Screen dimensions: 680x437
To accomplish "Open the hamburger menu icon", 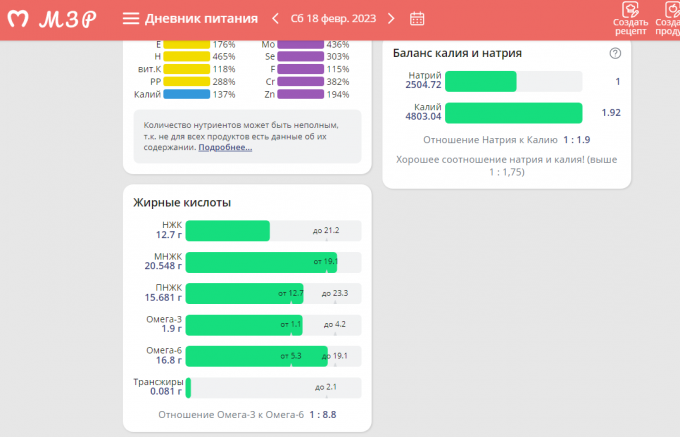I will (130, 19).
